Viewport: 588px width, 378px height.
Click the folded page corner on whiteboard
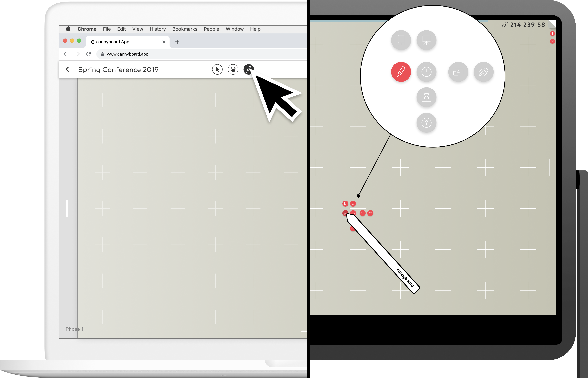[552, 24]
